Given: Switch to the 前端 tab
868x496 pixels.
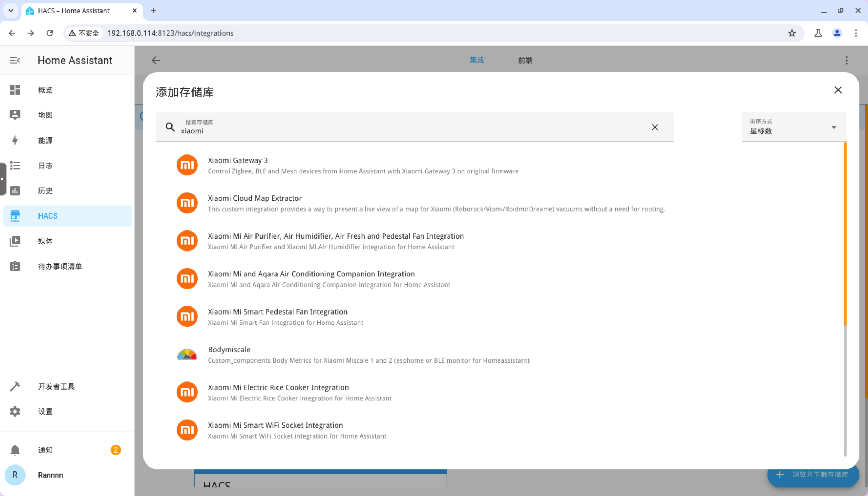Looking at the screenshot, I should (x=525, y=60).
